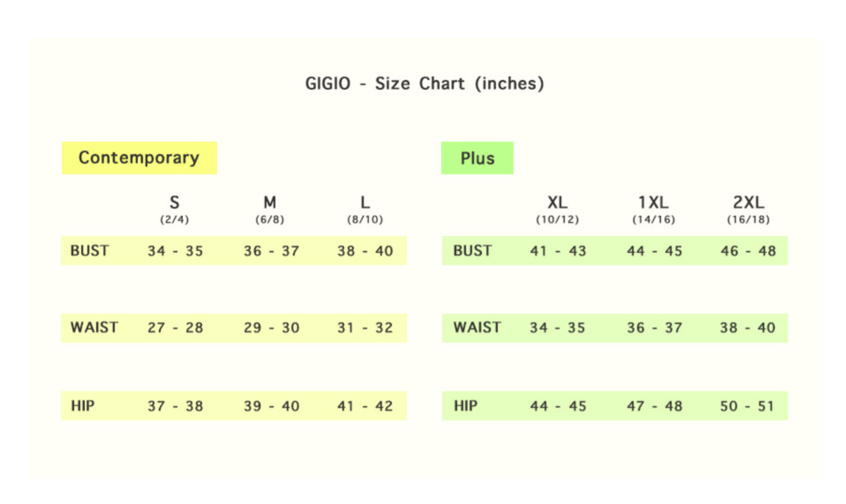The image size is (846, 504).
Task: Click the Contemporary small hip value 37 - 38
Action: (175, 407)
